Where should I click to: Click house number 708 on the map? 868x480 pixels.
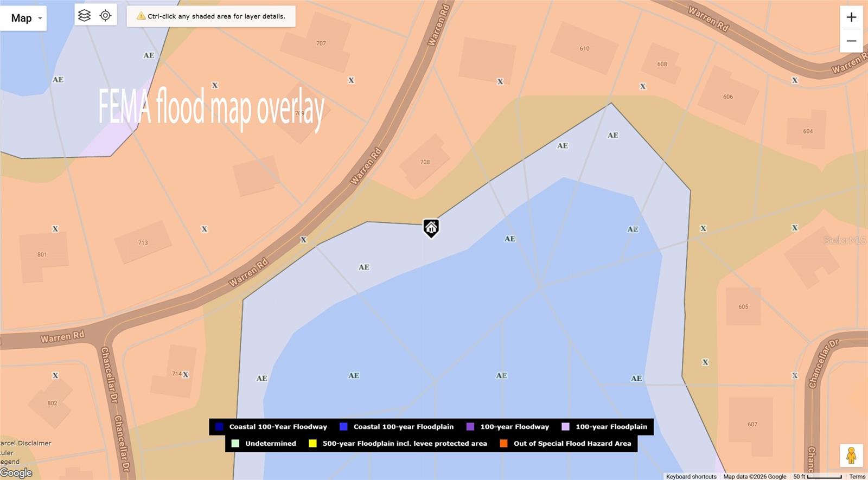425,162
